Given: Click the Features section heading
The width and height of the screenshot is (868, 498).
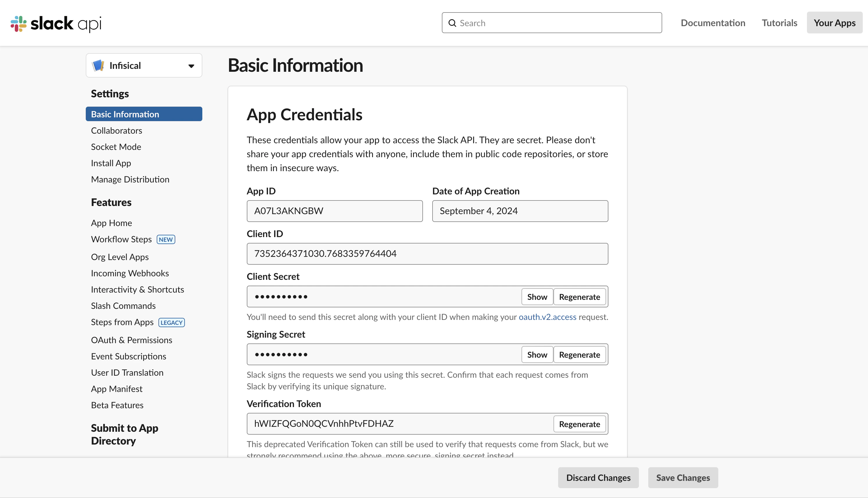Looking at the screenshot, I should pyautogui.click(x=111, y=203).
